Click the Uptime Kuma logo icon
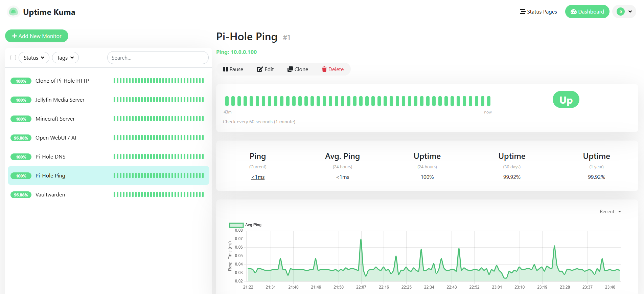This screenshot has height=294, width=644. [x=14, y=12]
